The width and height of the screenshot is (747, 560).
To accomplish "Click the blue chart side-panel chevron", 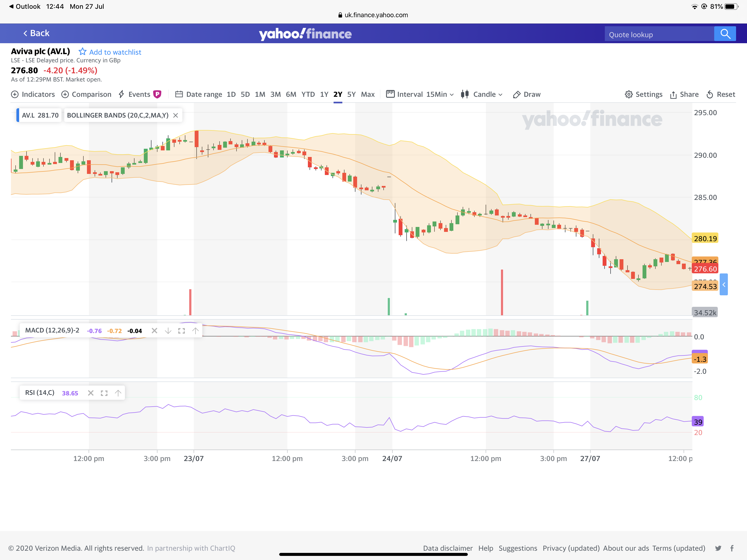I will pos(724,284).
